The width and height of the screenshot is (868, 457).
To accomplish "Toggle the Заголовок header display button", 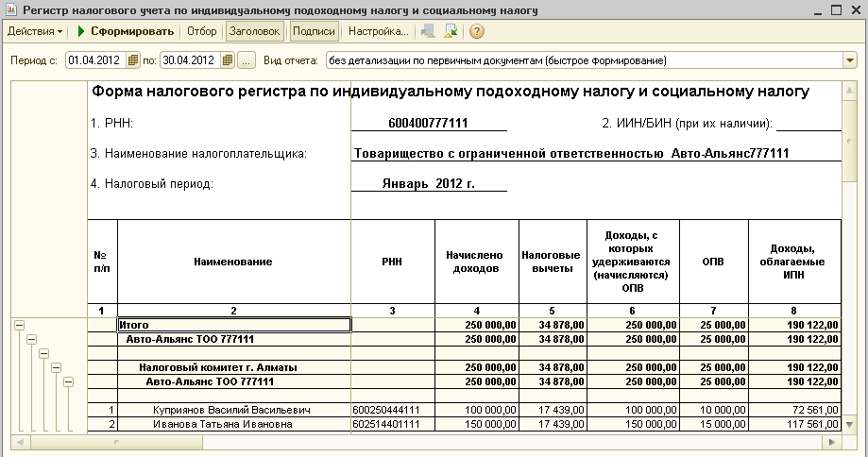I will 255,31.
